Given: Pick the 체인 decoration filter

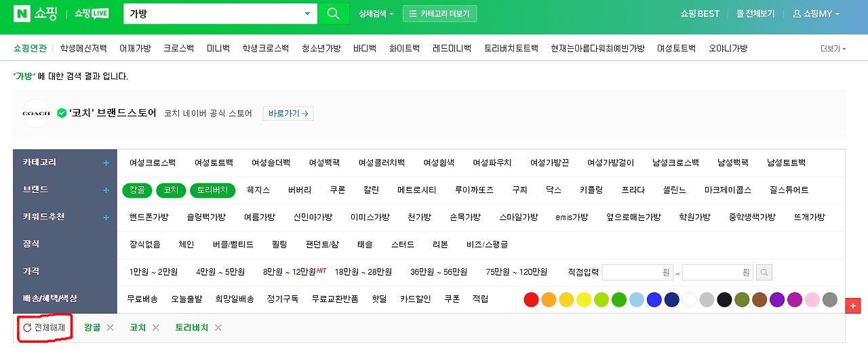Looking at the screenshot, I should 186,244.
